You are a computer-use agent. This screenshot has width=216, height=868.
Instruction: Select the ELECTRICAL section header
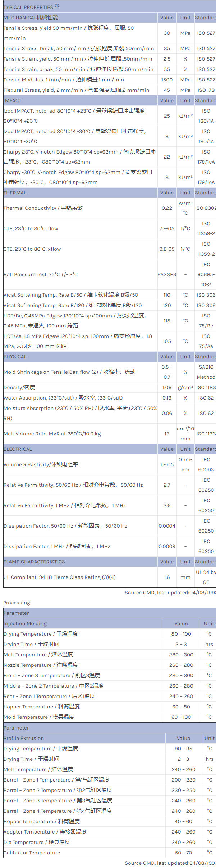(18, 449)
